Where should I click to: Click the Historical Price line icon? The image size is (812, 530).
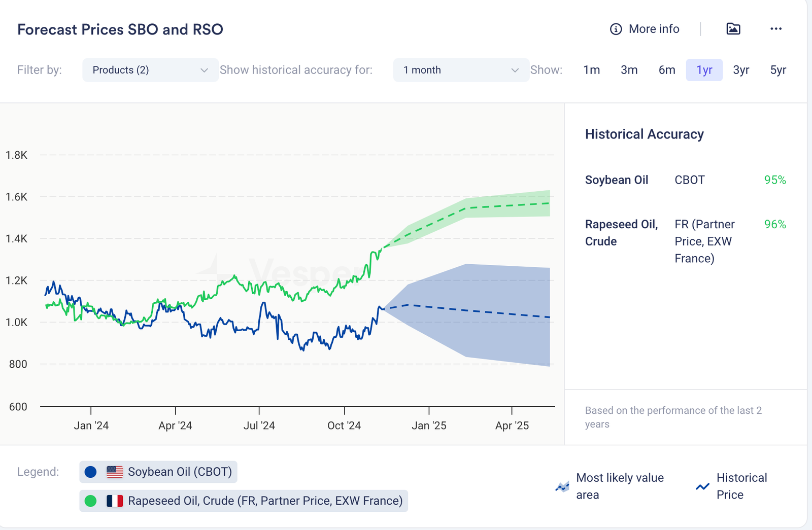click(x=702, y=487)
